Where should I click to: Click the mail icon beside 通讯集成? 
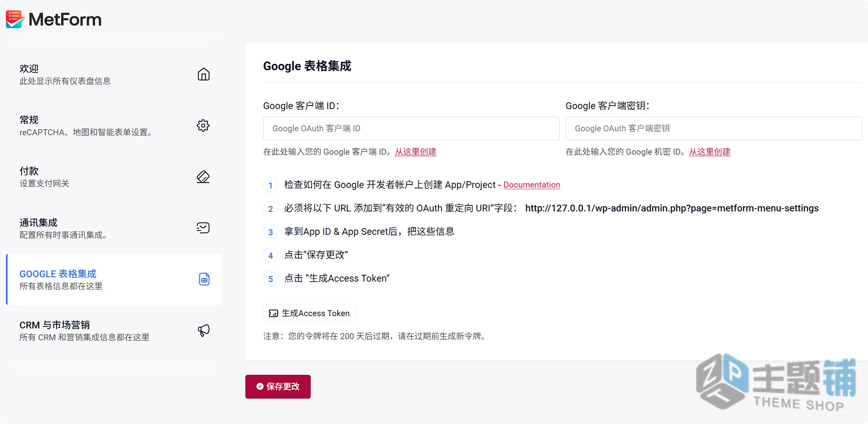(x=203, y=228)
